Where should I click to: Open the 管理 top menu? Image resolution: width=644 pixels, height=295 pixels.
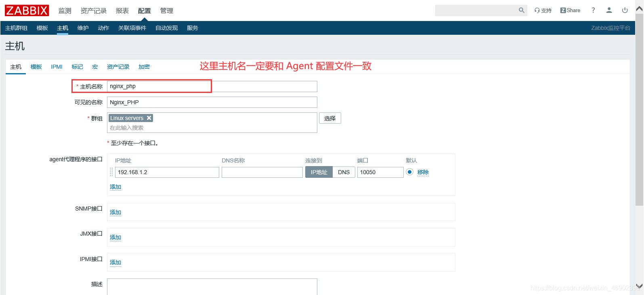tap(166, 11)
